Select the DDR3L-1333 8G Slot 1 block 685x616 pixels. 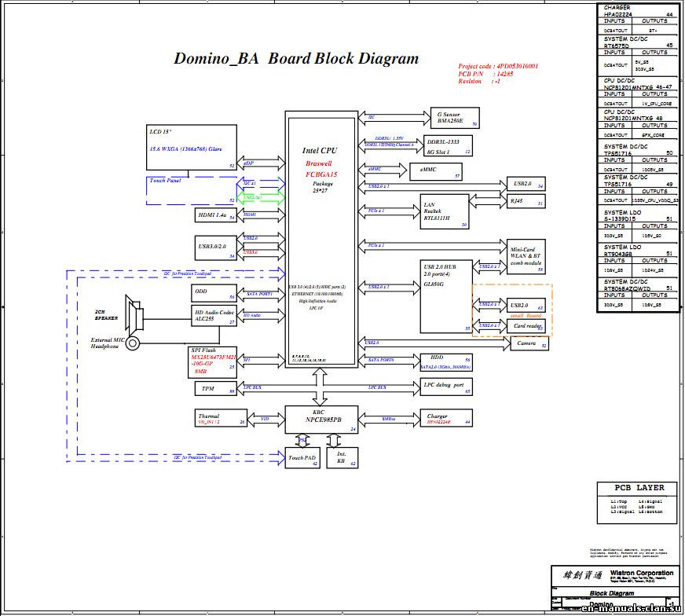point(448,145)
